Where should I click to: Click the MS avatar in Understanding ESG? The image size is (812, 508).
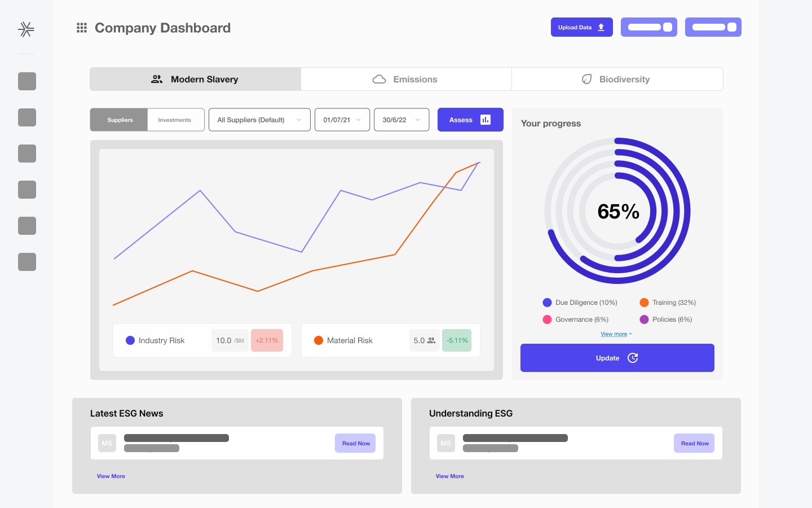click(x=446, y=443)
